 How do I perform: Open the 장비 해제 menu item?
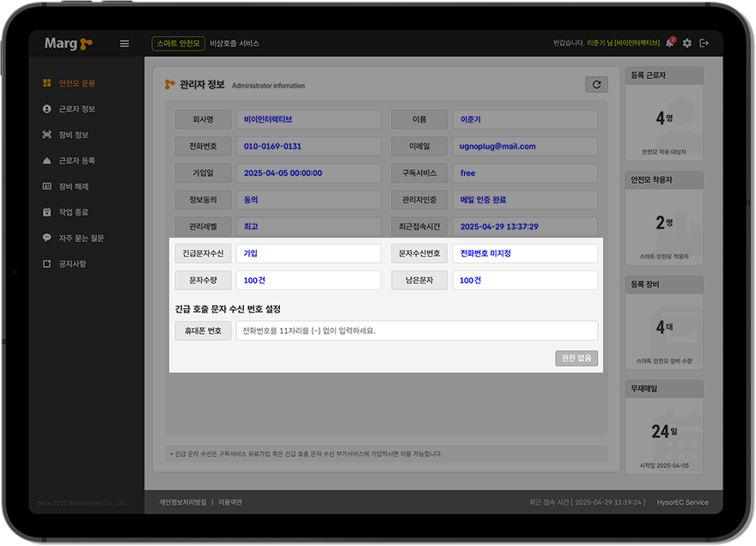tap(74, 186)
